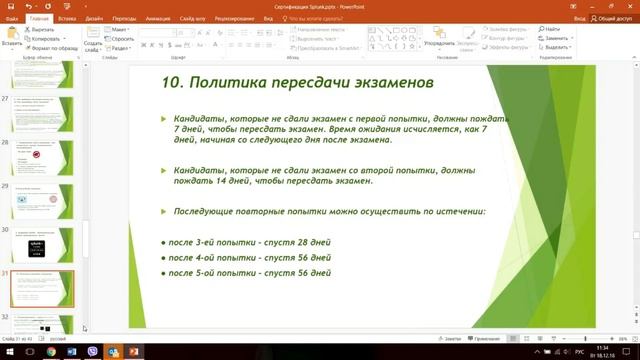
Task: Collapse the ribbon with the chevron
Action: click(634, 57)
